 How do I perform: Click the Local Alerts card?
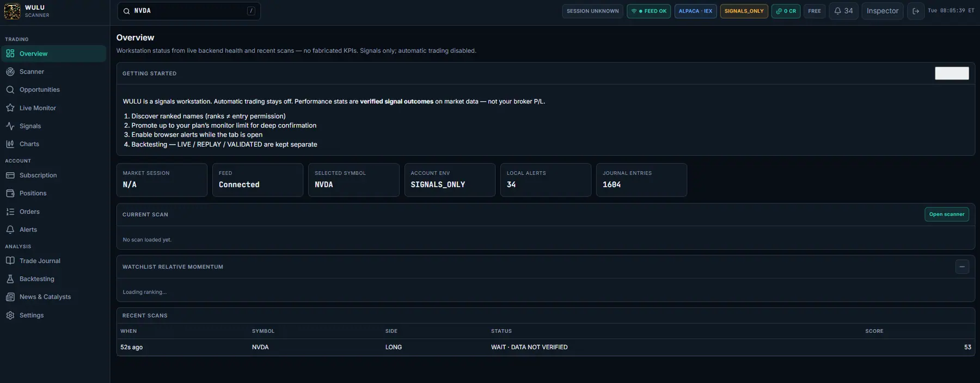coord(546,180)
